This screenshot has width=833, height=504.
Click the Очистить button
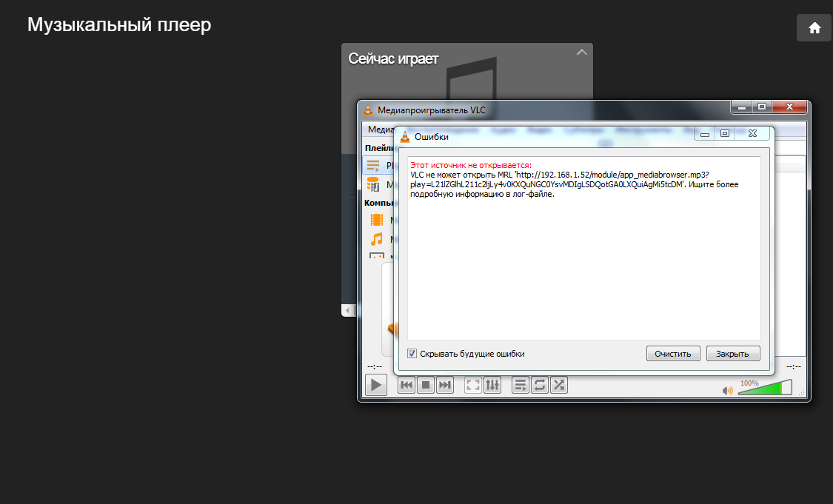pyautogui.click(x=673, y=354)
